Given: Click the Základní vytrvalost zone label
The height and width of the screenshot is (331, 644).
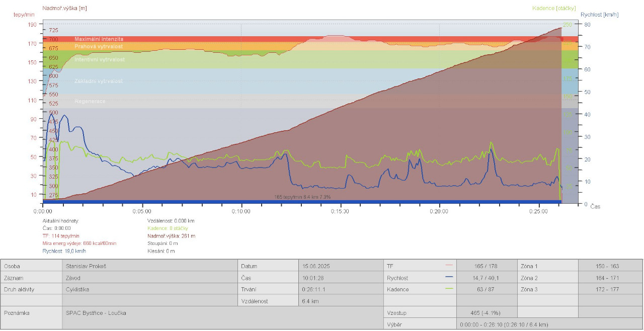Looking at the screenshot, I should 99,81.
